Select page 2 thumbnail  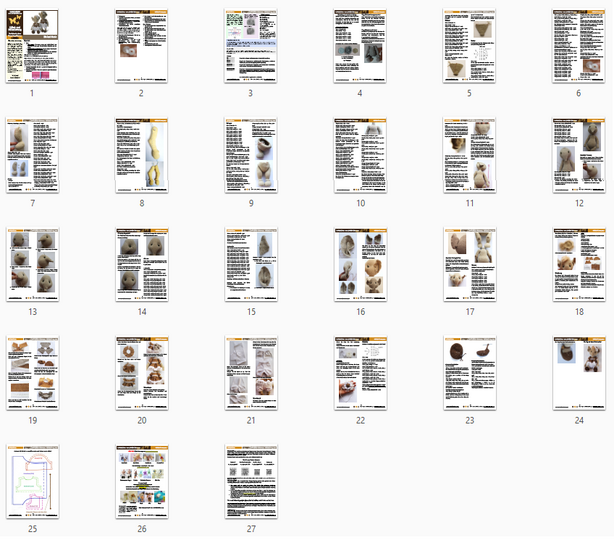(x=141, y=45)
